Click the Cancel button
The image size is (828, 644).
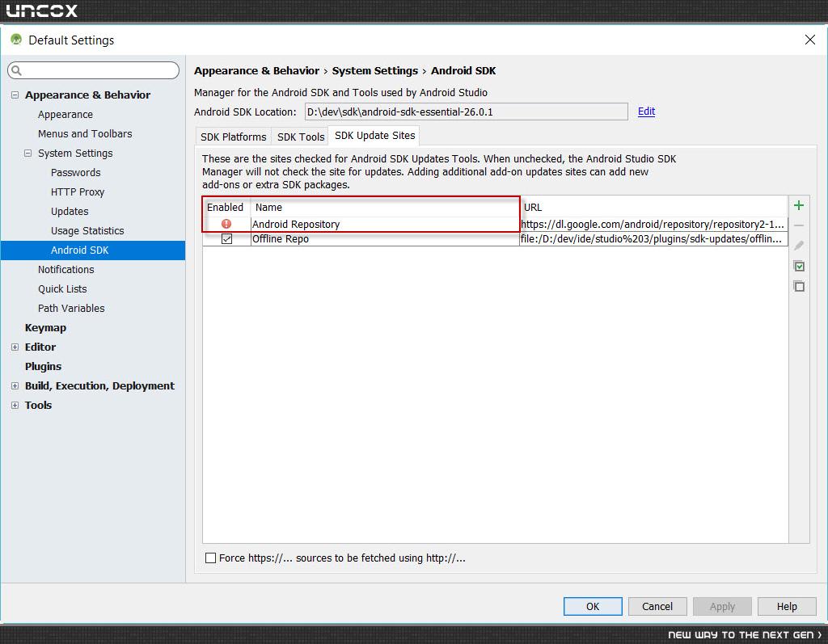click(x=657, y=607)
